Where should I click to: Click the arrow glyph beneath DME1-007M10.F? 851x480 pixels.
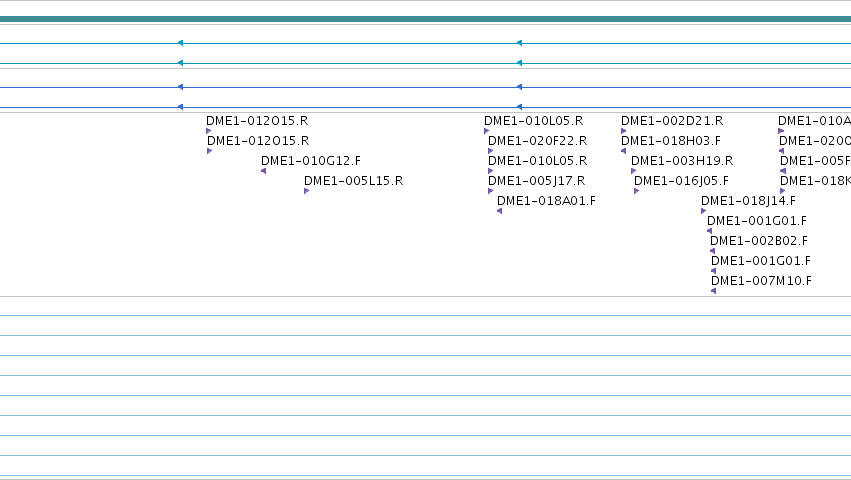713,291
